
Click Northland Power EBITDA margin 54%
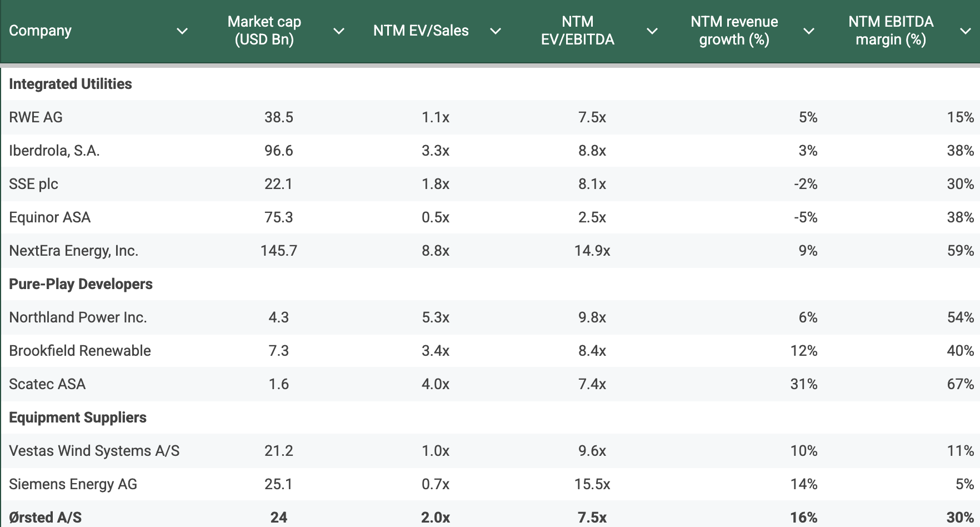click(961, 317)
